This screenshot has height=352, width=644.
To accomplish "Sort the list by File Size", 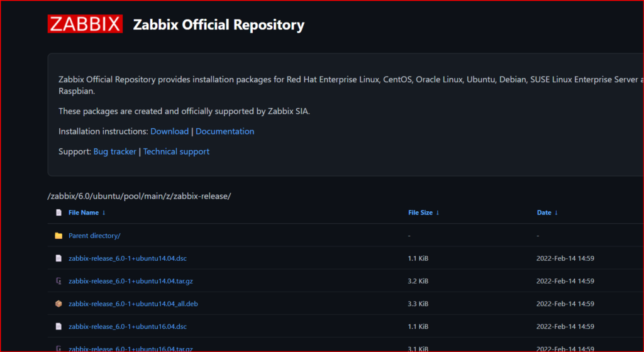I will point(423,212).
